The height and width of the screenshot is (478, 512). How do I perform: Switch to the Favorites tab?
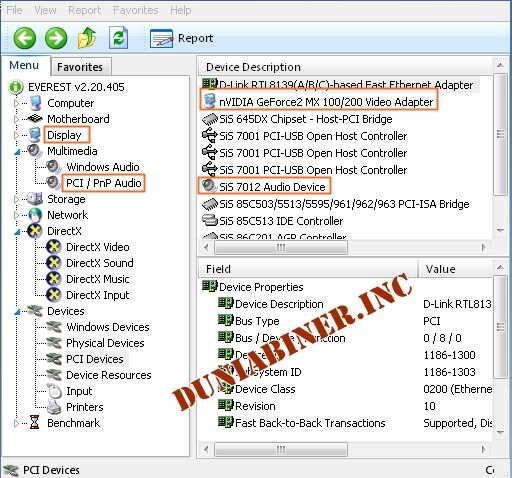(80, 67)
